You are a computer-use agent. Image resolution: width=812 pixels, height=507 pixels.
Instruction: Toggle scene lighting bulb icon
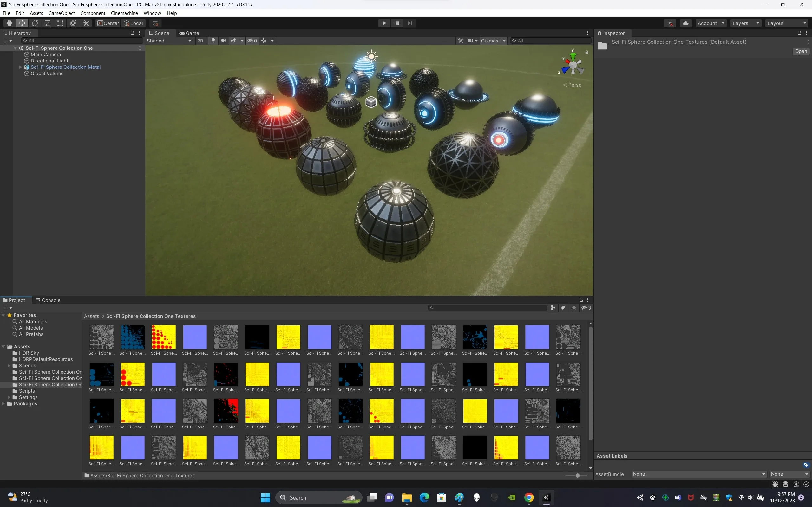point(213,41)
